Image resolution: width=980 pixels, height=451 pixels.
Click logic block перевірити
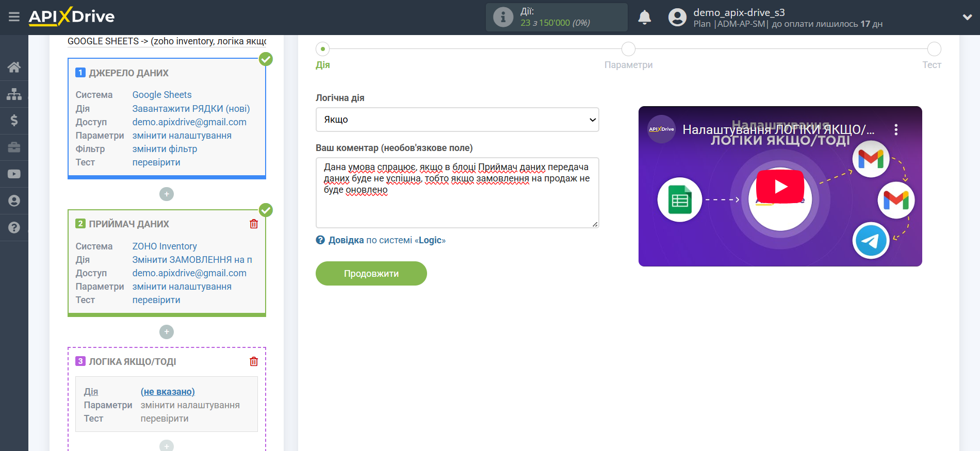pyautogui.click(x=165, y=419)
